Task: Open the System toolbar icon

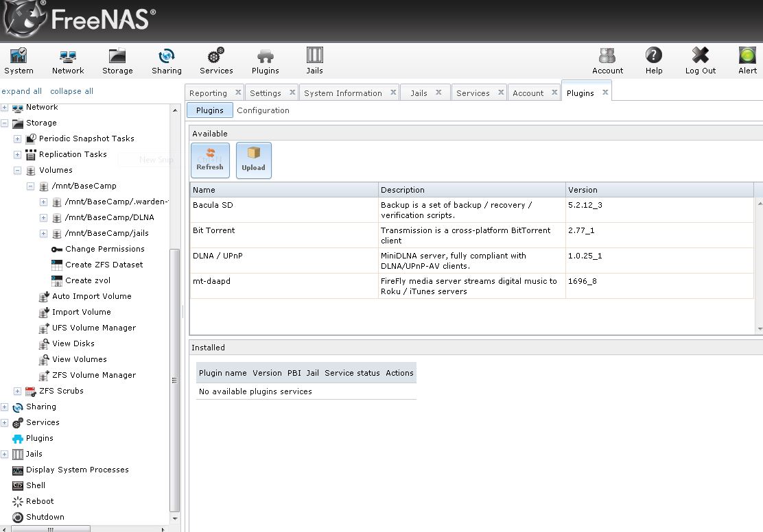Action: (x=19, y=61)
